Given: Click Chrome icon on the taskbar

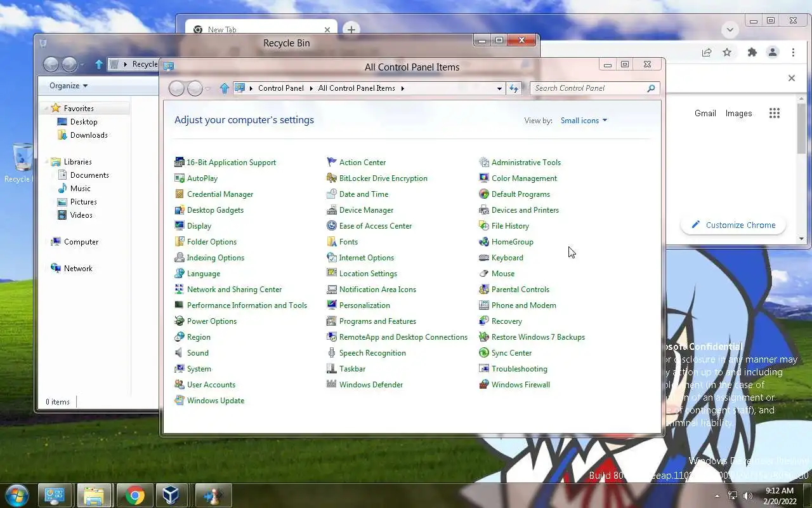Looking at the screenshot, I should click(x=134, y=495).
